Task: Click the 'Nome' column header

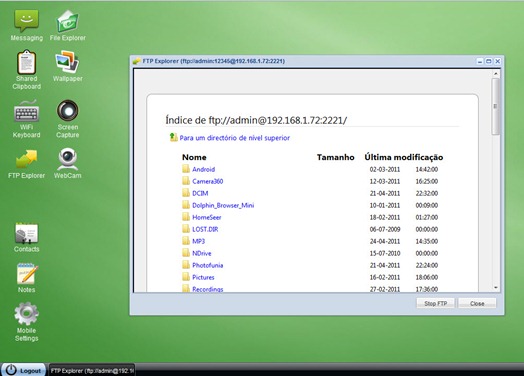Action: click(x=194, y=157)
